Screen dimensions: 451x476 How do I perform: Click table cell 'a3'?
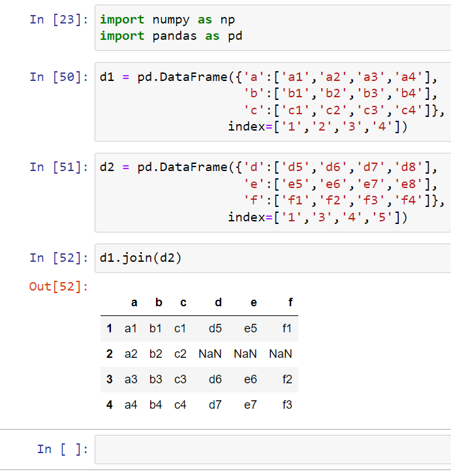[x=131, y=379]
